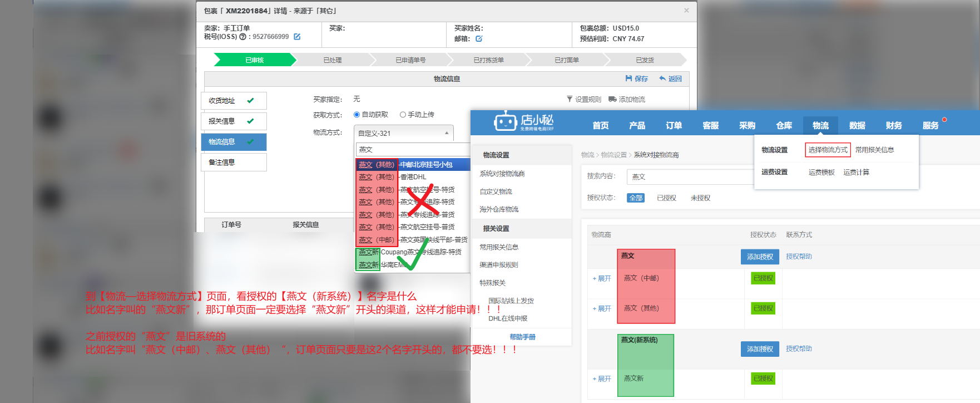Open 自定义物流 in the sidebar
The image size is (980, 403).
[x=496, y=191]
